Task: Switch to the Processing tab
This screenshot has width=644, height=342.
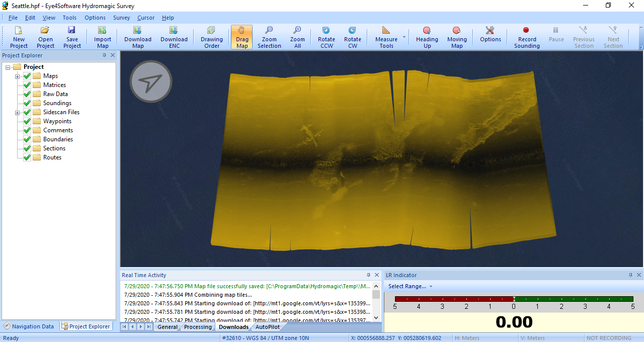Action: click(198, 327)
